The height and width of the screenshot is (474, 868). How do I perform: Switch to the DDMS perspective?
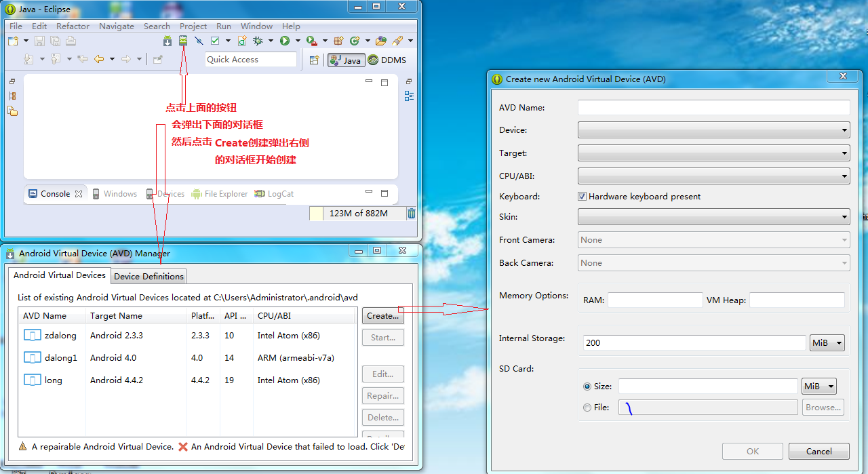pos(387,60)
